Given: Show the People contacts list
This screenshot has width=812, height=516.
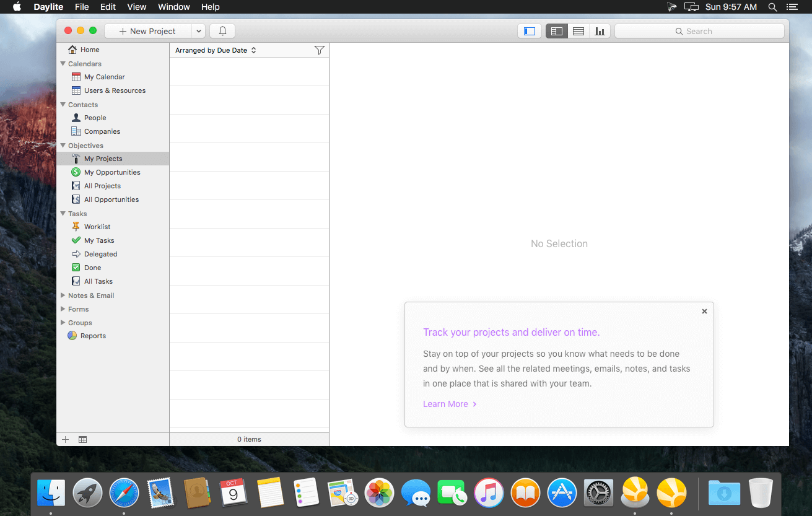Looking at the screenshot, I should (x=89, y=118).
